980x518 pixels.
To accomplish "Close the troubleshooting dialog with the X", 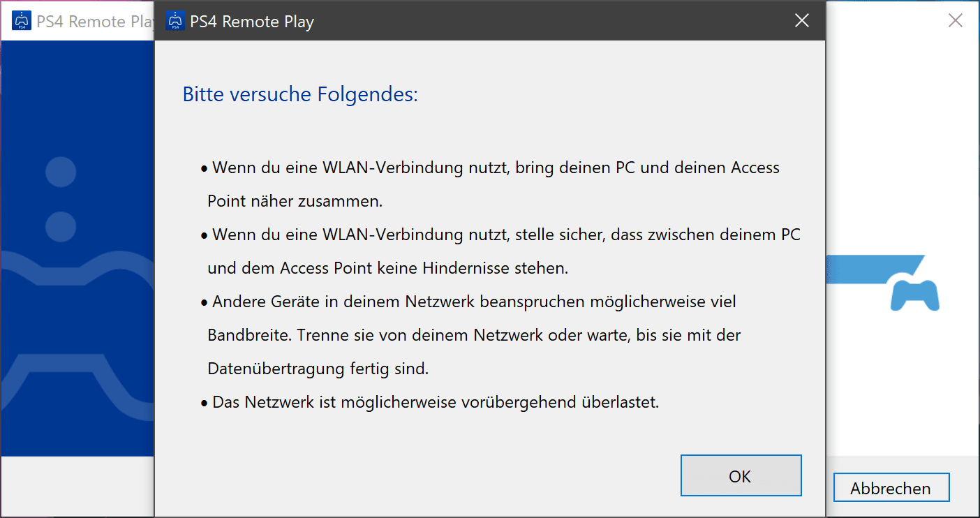I will pyautogui.click(x=802, y=21).
